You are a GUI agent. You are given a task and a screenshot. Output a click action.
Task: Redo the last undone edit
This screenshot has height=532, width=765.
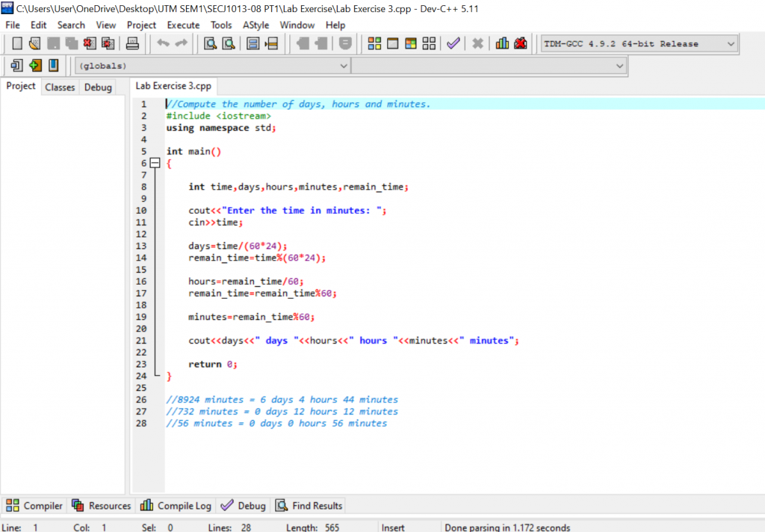tap(180, 43)
